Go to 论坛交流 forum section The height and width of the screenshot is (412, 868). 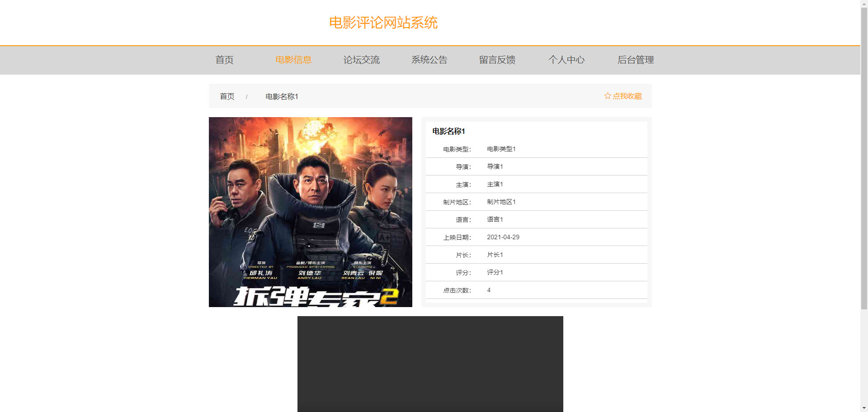(361, 60)
